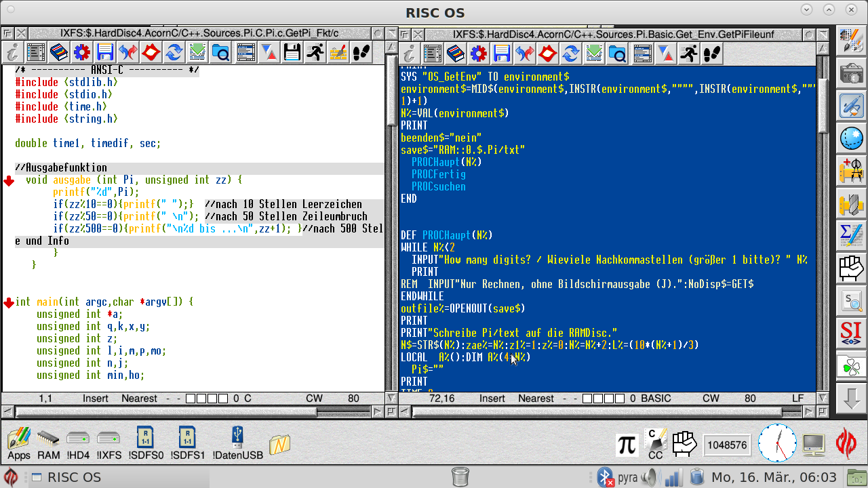868x488 pixels.
Task: Click the trash bin in the taskbar
Action: click(x=461, y=477)
